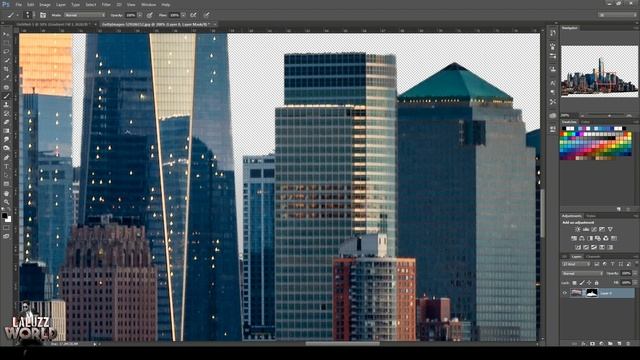Toggle lock image pixels
The image size is (640, 360).
582,283
